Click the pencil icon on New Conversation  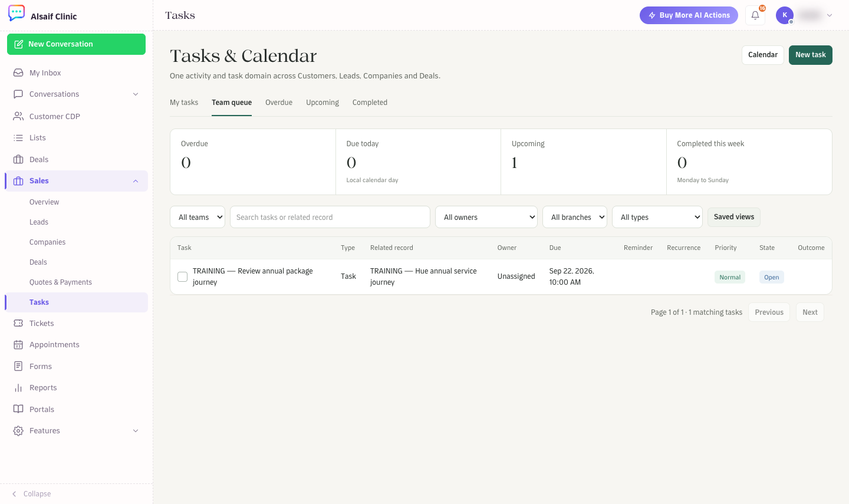19,44
